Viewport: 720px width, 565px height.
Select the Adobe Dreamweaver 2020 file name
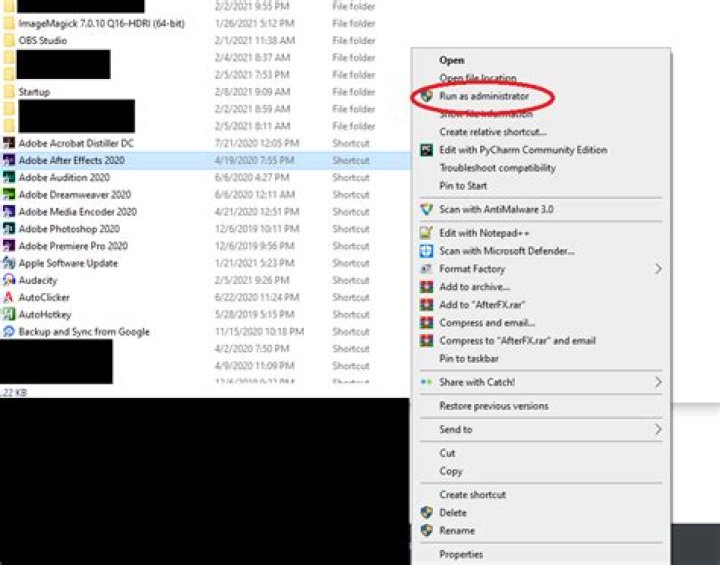[74, 194]
